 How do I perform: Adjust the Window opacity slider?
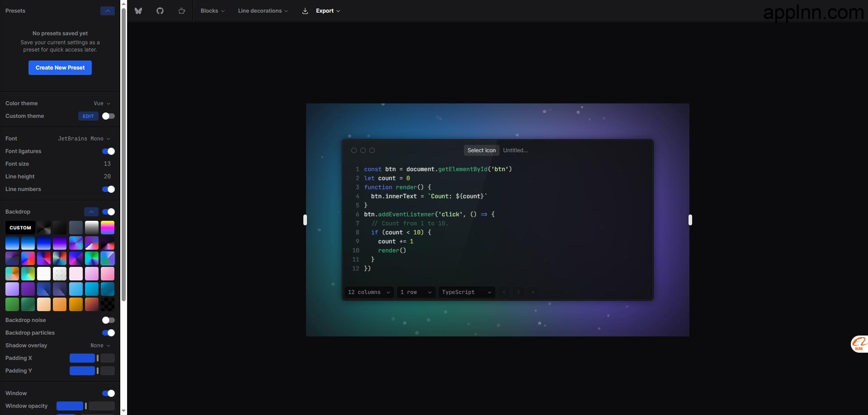(86, 406)
